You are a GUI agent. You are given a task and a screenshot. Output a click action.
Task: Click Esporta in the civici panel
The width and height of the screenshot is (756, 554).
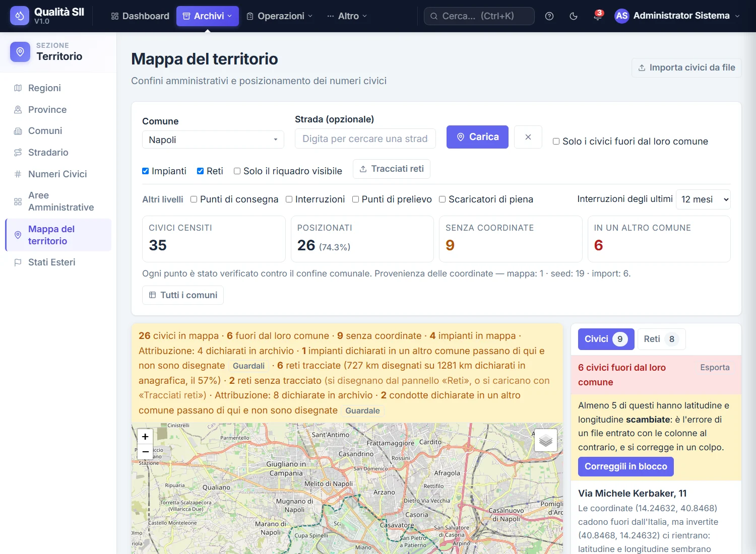point(715,368)
